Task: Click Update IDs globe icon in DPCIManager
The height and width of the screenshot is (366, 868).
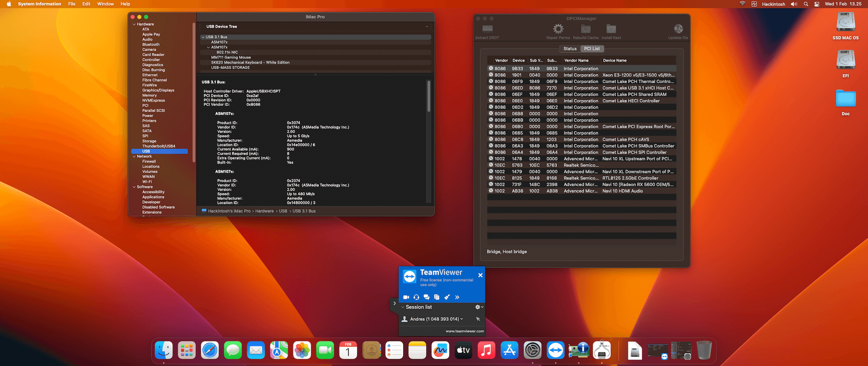Action: [678, 29]
